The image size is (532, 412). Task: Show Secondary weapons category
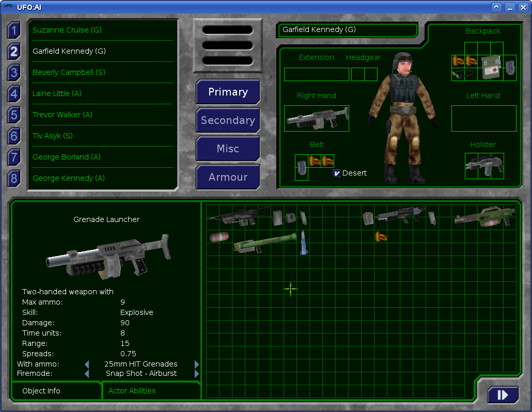click(228, 120)
